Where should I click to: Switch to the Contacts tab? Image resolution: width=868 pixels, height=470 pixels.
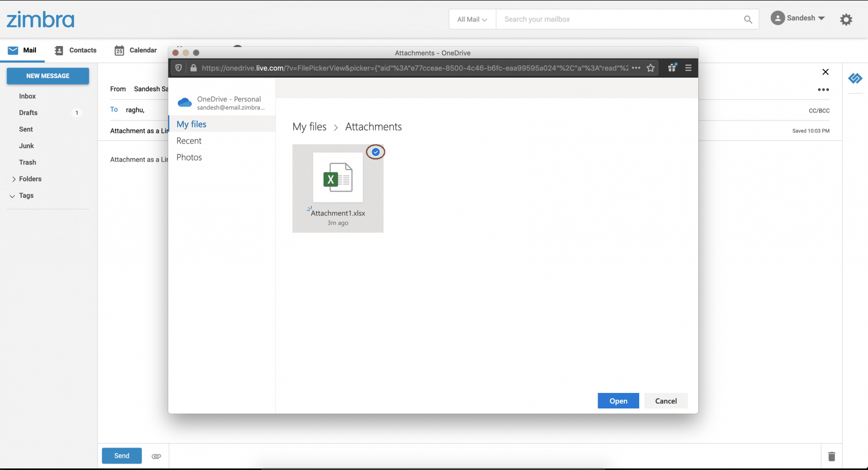76,50
